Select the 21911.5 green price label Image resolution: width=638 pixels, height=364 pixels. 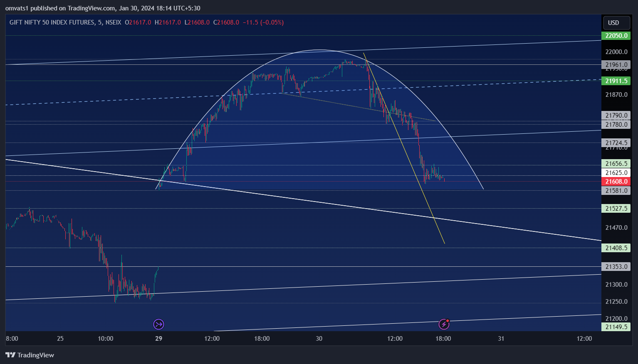[616, 81]
